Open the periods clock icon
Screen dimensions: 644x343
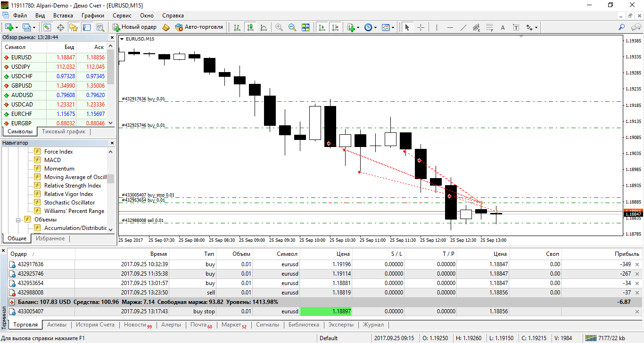[368, 27]
